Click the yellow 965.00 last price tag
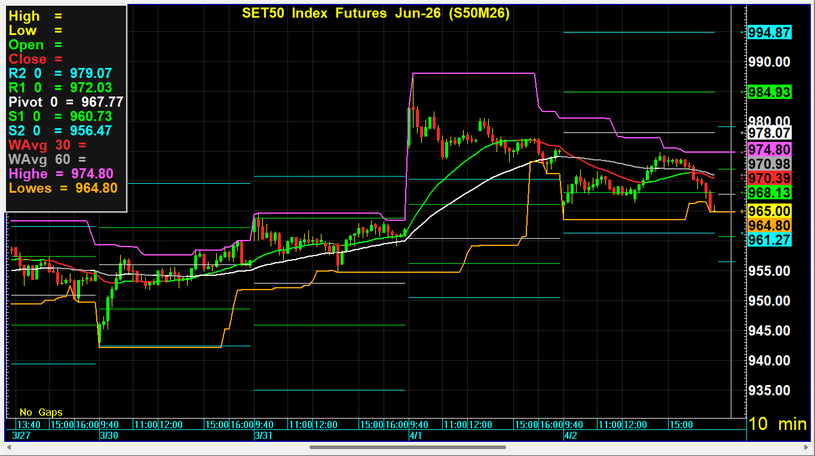 tap(770, 211)
